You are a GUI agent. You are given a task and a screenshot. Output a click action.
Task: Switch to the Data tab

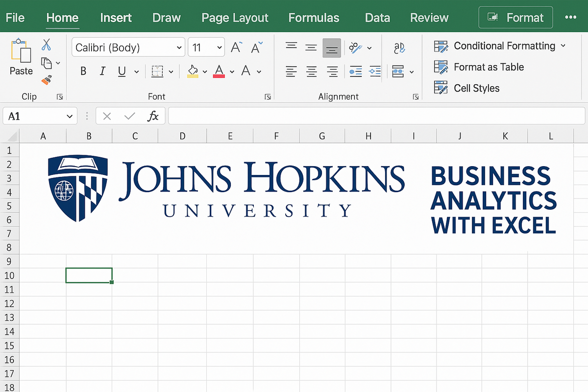point(377,18)
